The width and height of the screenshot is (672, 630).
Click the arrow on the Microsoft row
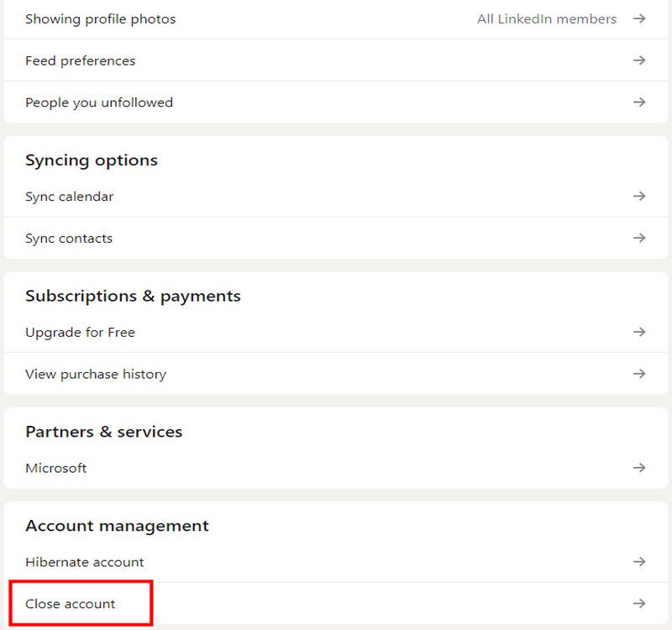[x=639, y=468]
